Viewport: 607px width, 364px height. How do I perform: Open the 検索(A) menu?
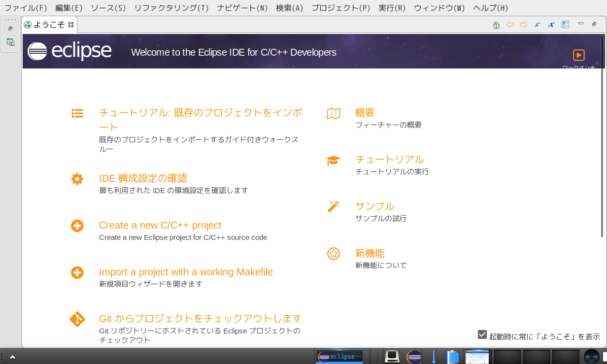(x=290, y=8)
